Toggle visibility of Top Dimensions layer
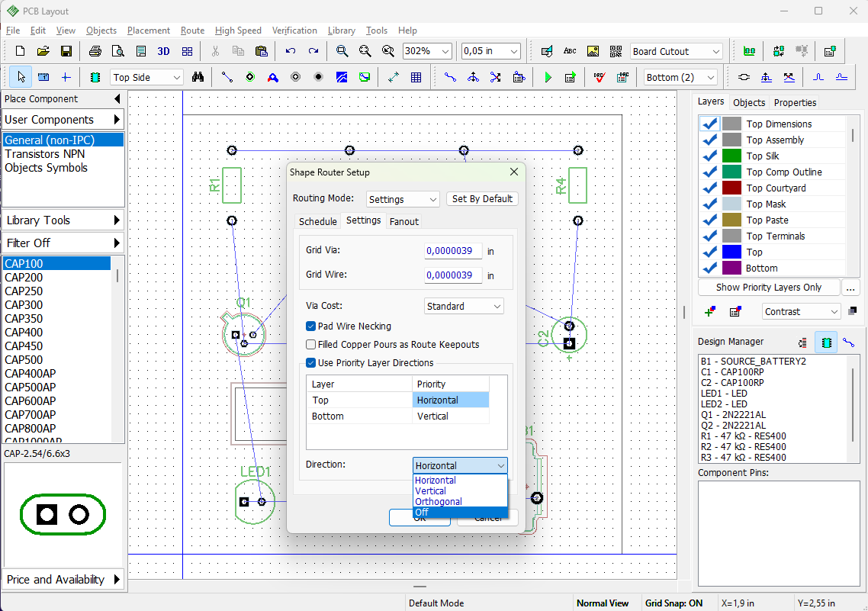The image size is (868, 611). [709, 124]
